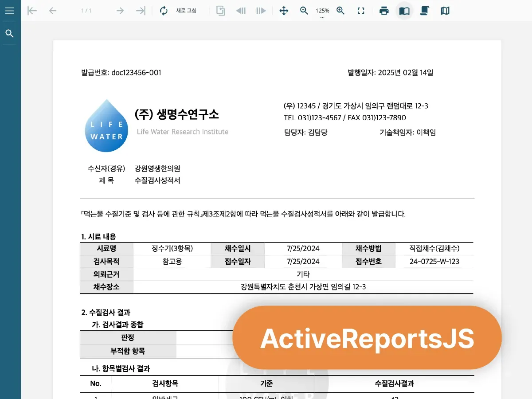Click the TEL 031)123-4567 line
Viewport: 532px width, 399px height.
[345, 118]
